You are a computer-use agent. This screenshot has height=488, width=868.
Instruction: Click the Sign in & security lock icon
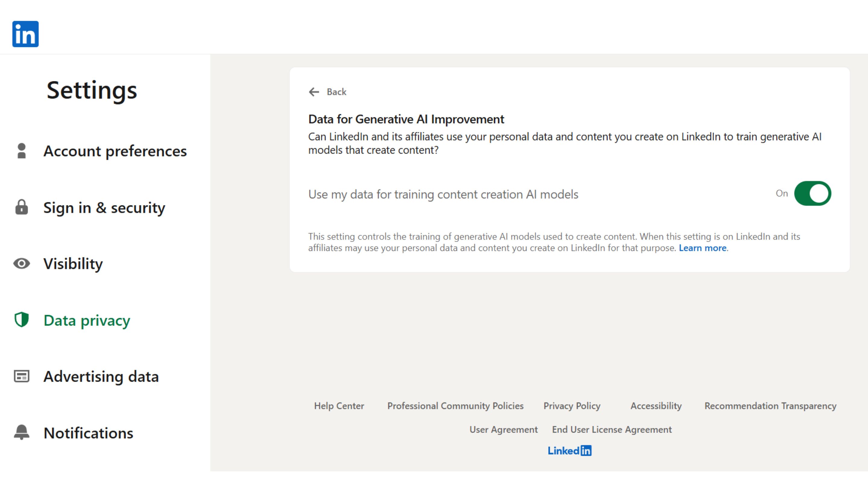coord(22,207)
